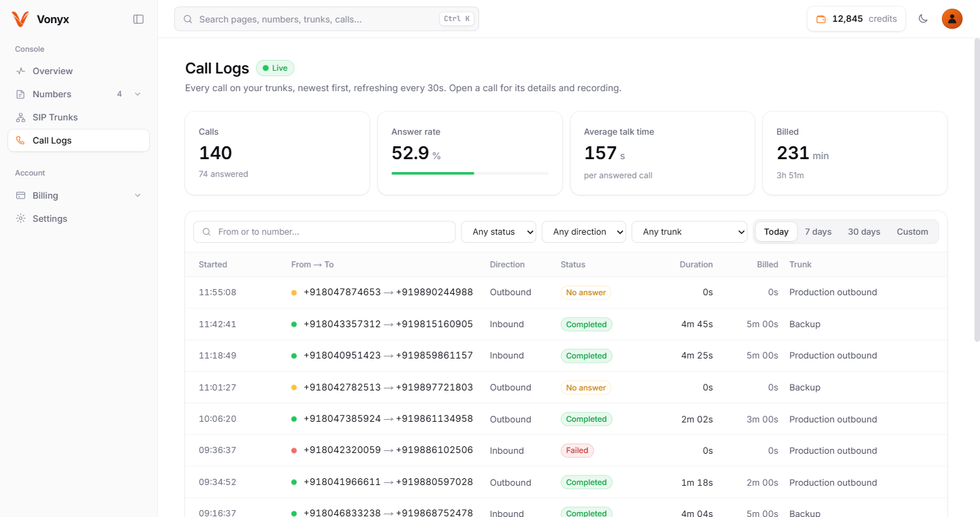Viewport: 980px width, 517px height.
Task: Click the answer rate progress bar
Action: pos(470,173)
